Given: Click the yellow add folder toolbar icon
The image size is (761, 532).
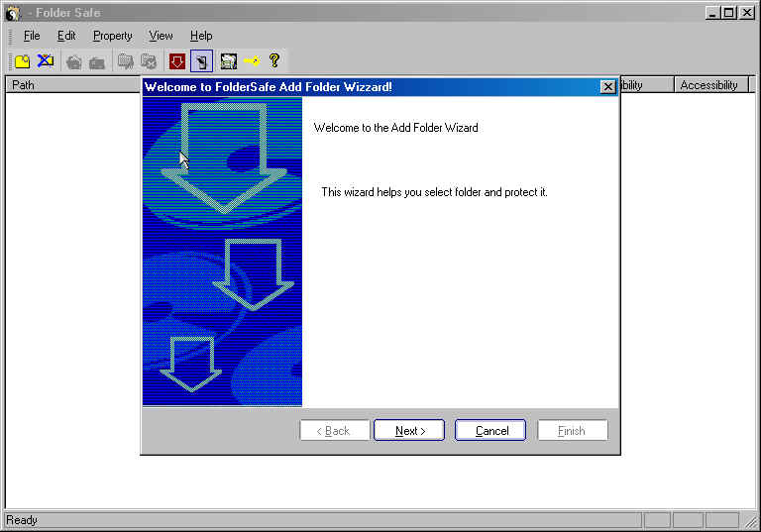Looking at the screenshot, I should (23, 61).
